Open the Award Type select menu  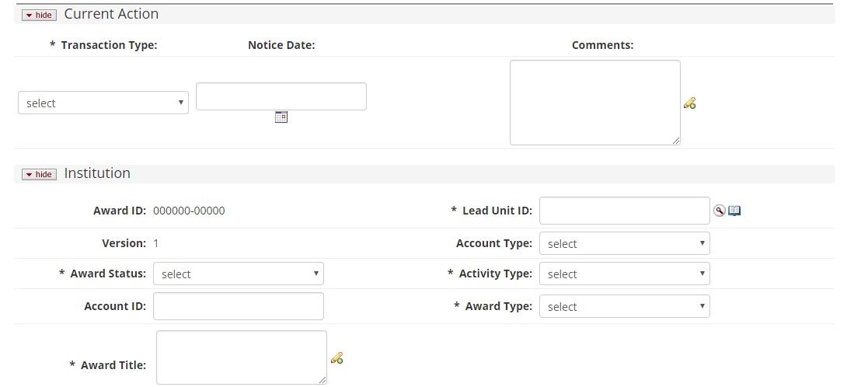coord(624,306)
